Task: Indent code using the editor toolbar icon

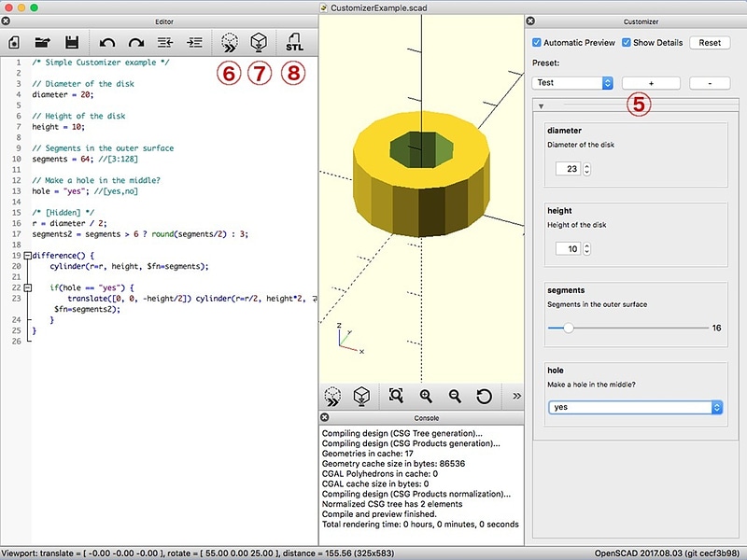Action: (194, 42)
